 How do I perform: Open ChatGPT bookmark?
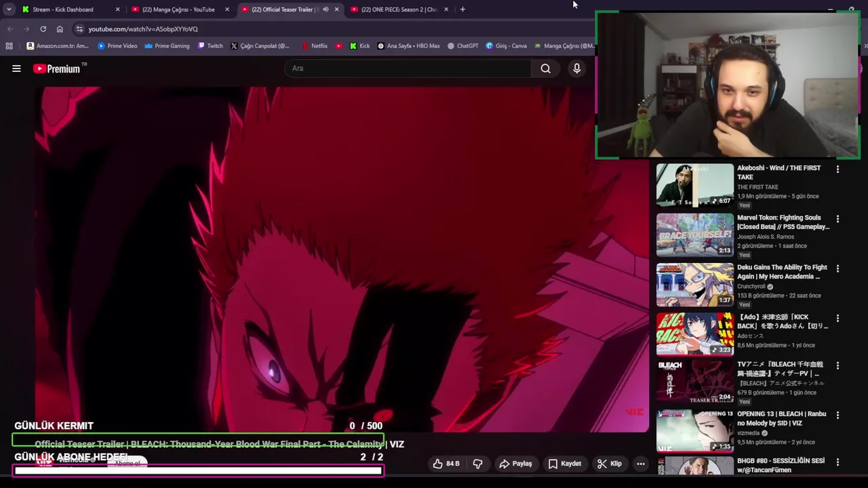(x=462, y=46)
